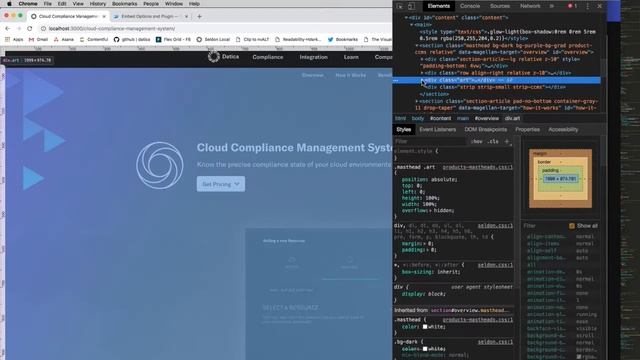
Task: Collapse the div id="content" node
Action: pyautogui.click(x=406, y=18)
